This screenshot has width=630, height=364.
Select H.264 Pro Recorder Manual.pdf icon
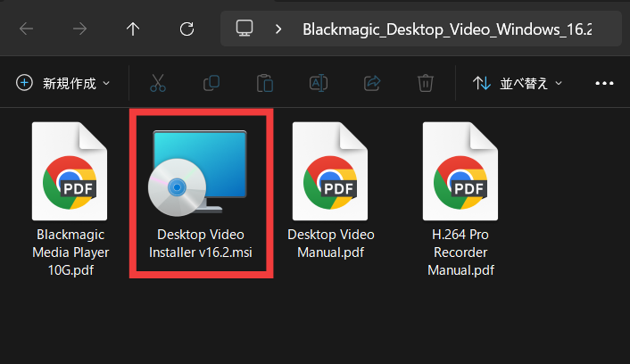460,171
